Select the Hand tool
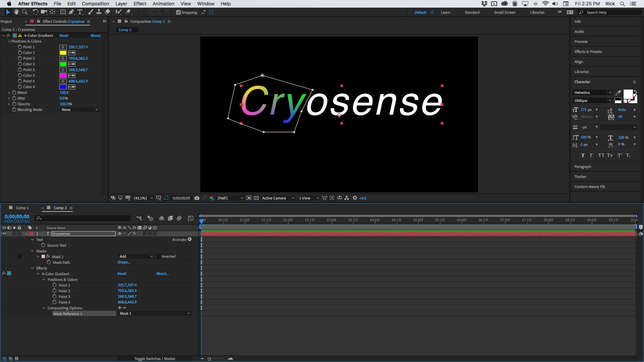The height and width of the screenshot is (362, 644). coord(16,12)
